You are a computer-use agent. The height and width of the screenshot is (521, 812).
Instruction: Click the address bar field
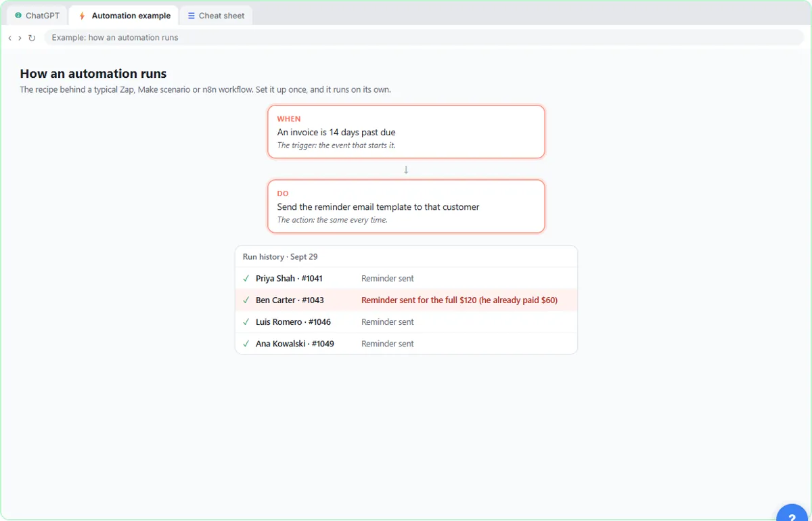(x=424, y=38)
